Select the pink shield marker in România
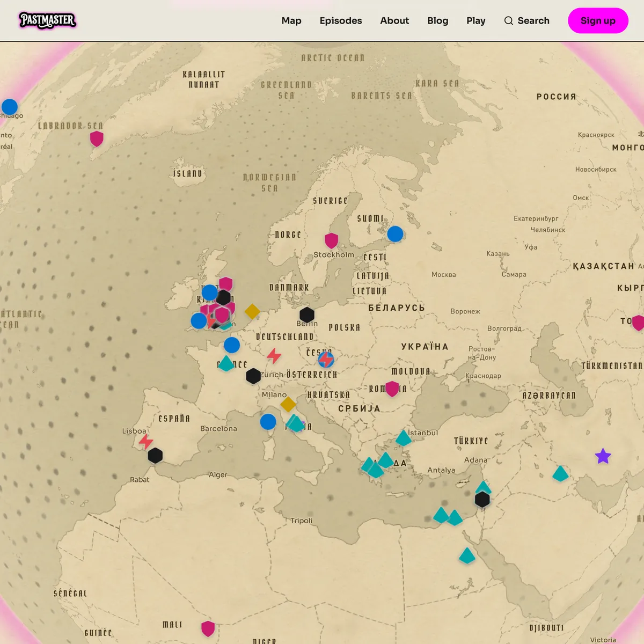 (393, 389)
